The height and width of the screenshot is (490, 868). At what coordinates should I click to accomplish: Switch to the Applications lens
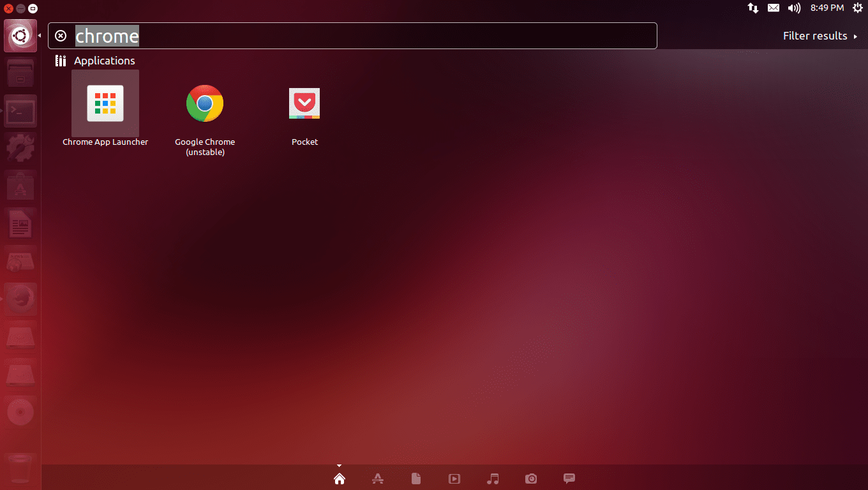tap(378, 479)
